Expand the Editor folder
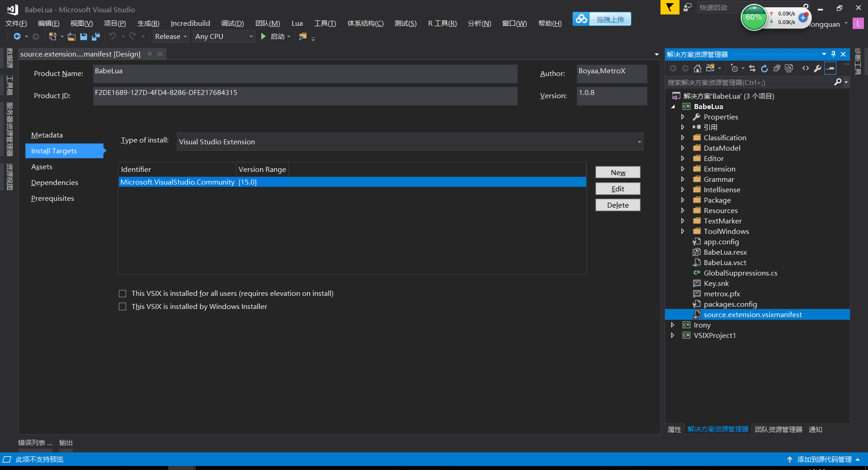The image size is (868, 470). point(683,158)
